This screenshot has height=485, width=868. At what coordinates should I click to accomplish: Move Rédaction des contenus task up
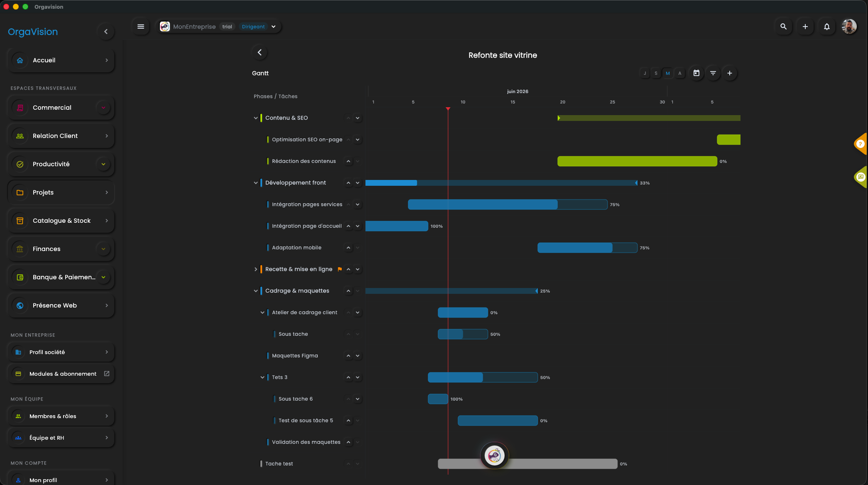[348, 161]
